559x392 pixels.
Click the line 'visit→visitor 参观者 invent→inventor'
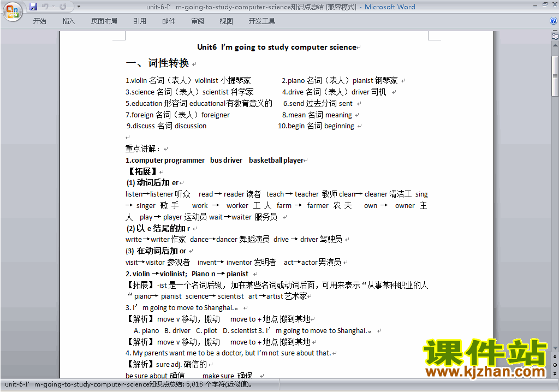point(233,262)
